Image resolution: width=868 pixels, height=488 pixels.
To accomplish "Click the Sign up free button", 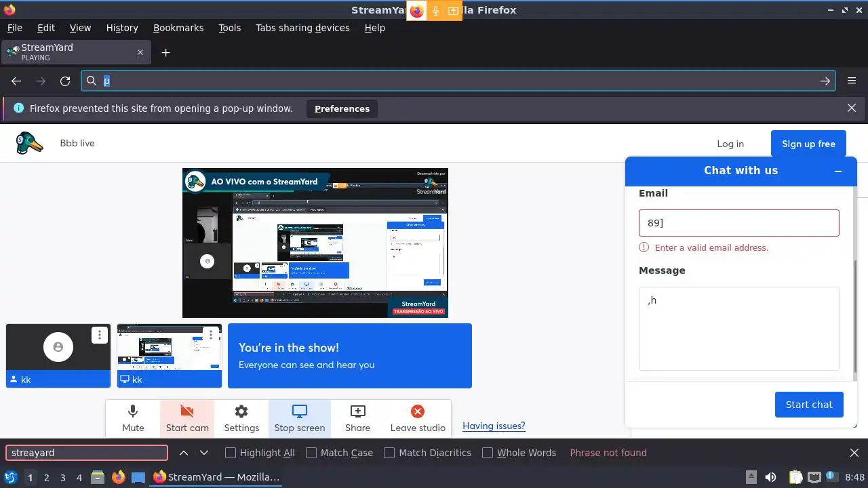I will pyautogui.click(x=808, y=144).
